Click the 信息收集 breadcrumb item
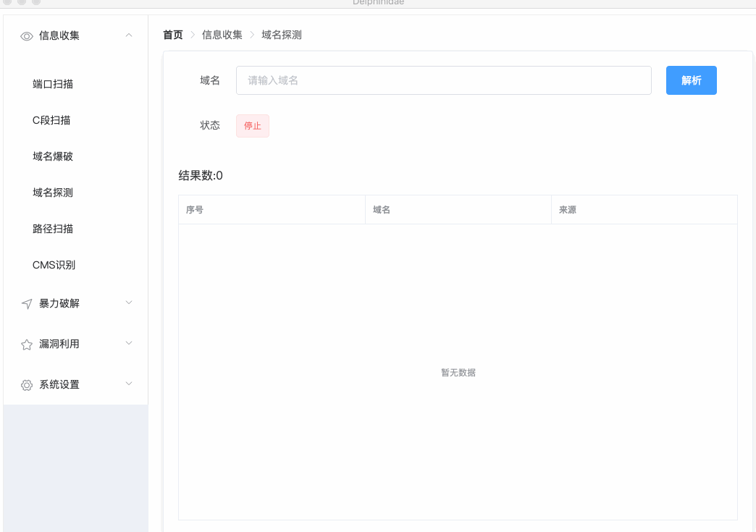The image size is (756, 532). (222, 35)
